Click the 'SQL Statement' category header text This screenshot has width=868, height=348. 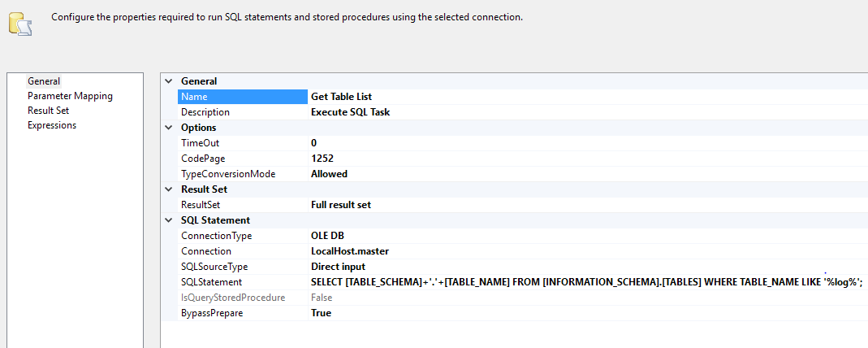pos(215,220)
